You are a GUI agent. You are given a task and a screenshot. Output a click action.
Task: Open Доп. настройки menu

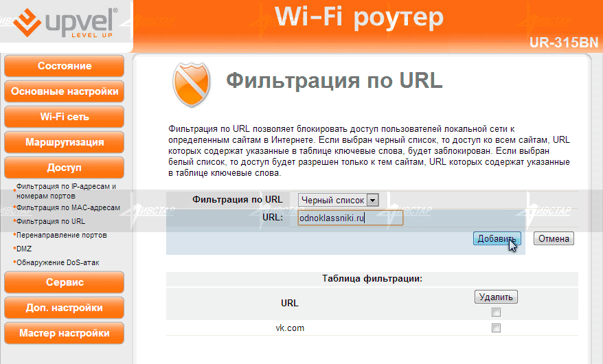[64, 308]
